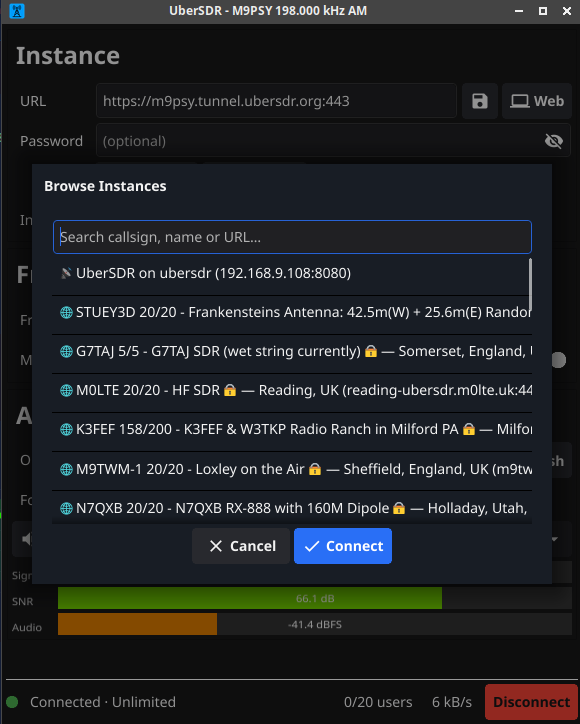Click the blue Connect button
Viewport: 580px width, 724px height.
click(x=343, y=546)
